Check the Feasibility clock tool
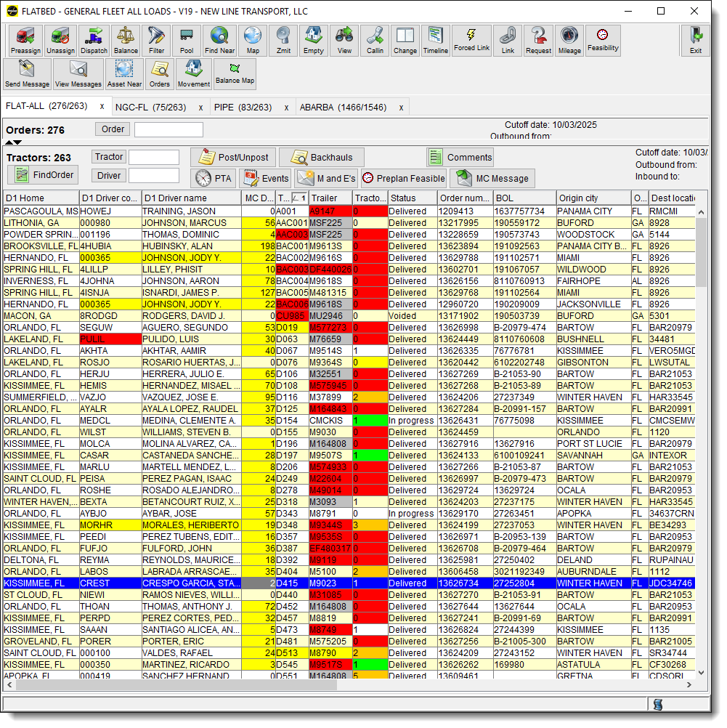The image size is (727, 728). (603, 41)
